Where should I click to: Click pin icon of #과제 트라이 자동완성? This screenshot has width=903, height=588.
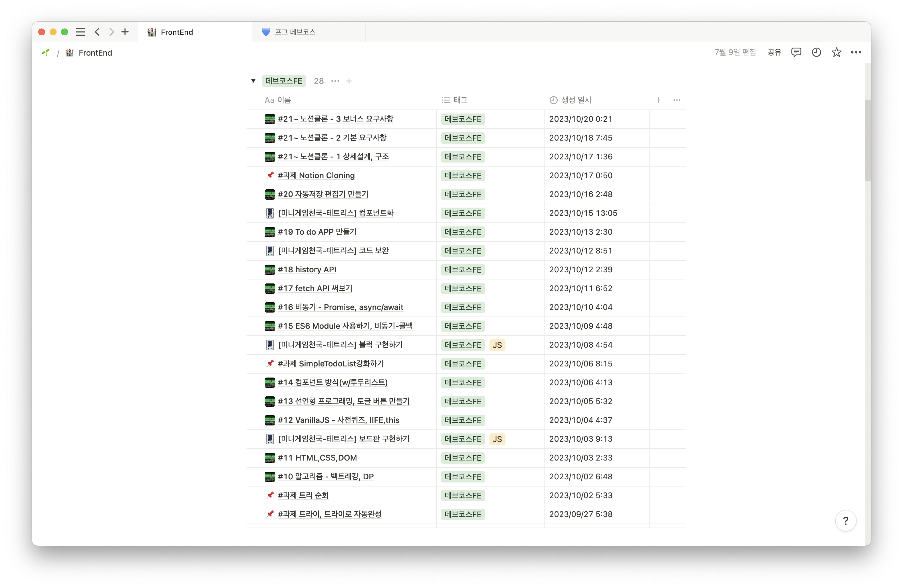270,514
